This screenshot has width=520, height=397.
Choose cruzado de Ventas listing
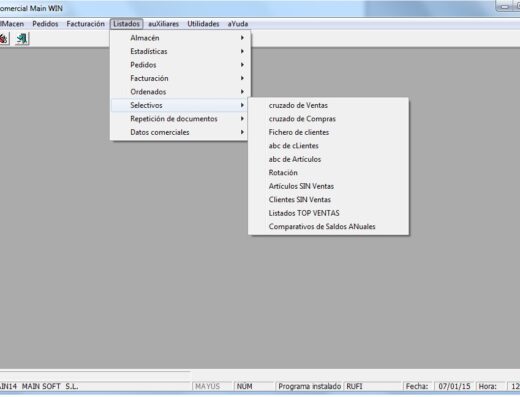[x=328, y=105]
